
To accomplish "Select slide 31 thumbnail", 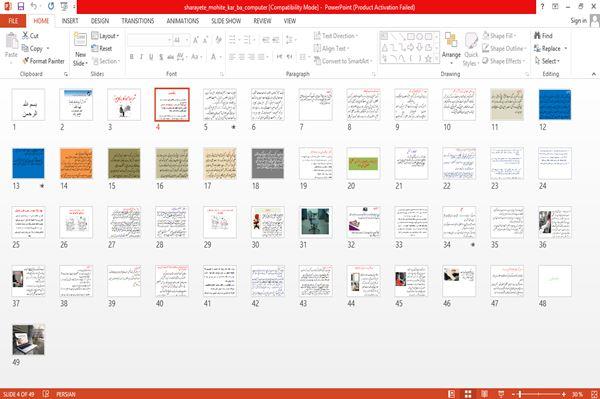I will tap(315, 222).
